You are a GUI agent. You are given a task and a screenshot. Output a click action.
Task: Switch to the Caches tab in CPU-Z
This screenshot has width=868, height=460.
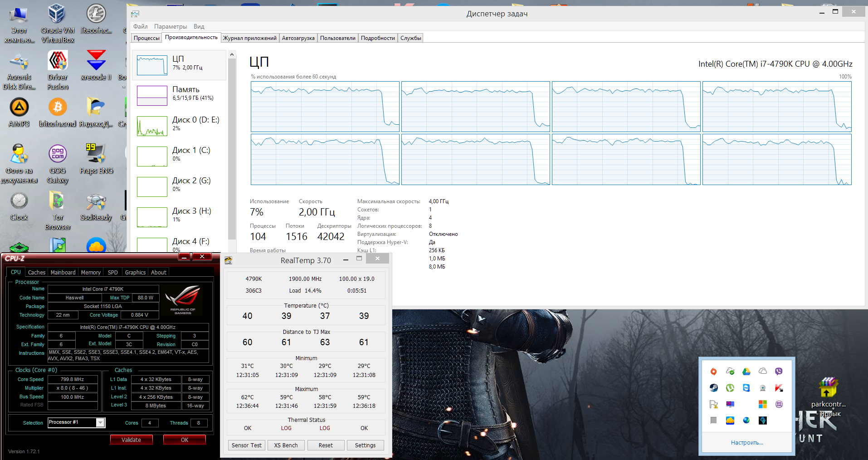click(x=37, y=272)
